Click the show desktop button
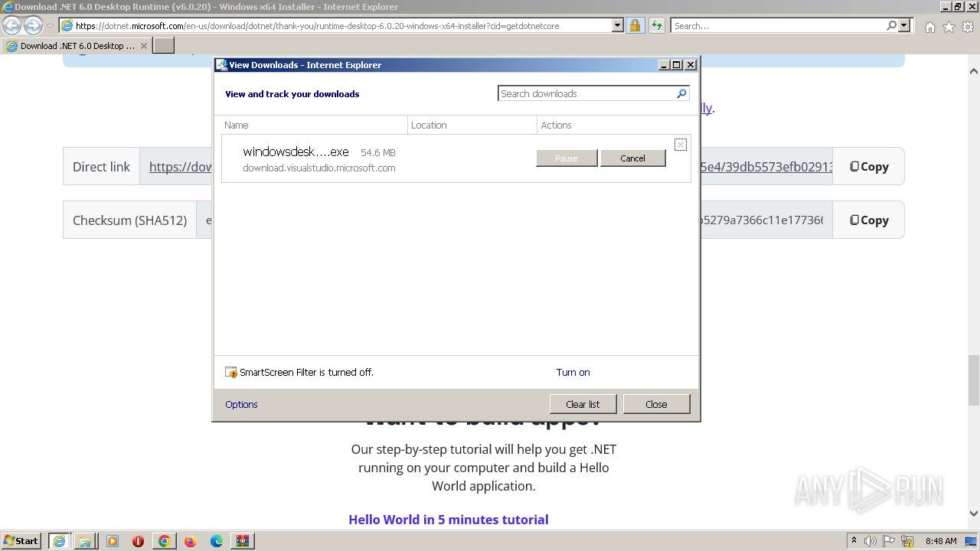 click(x=972, y=541)
